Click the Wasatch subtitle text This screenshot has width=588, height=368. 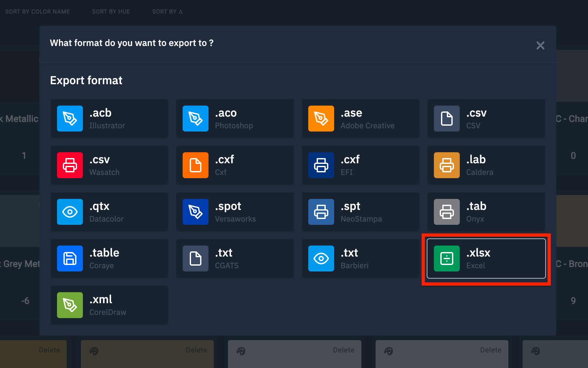(x=105, y=172)
